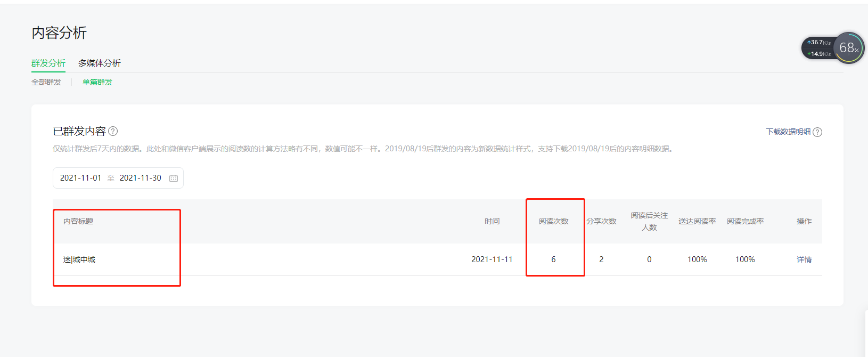Select 阅读后关注人数 column header
Screen dimensions: 868x357
pyautogui.click(x=649, y=221)
